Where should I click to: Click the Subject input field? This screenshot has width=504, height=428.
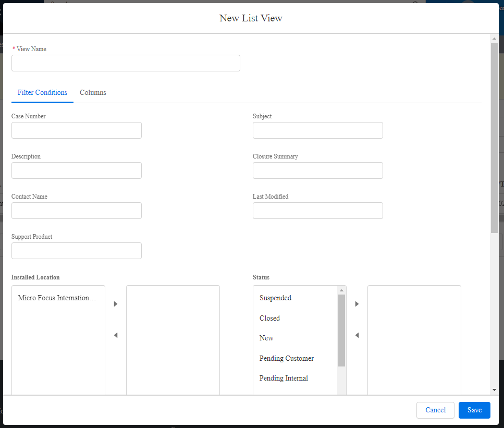pyautogui.click(x=318, y=130)
